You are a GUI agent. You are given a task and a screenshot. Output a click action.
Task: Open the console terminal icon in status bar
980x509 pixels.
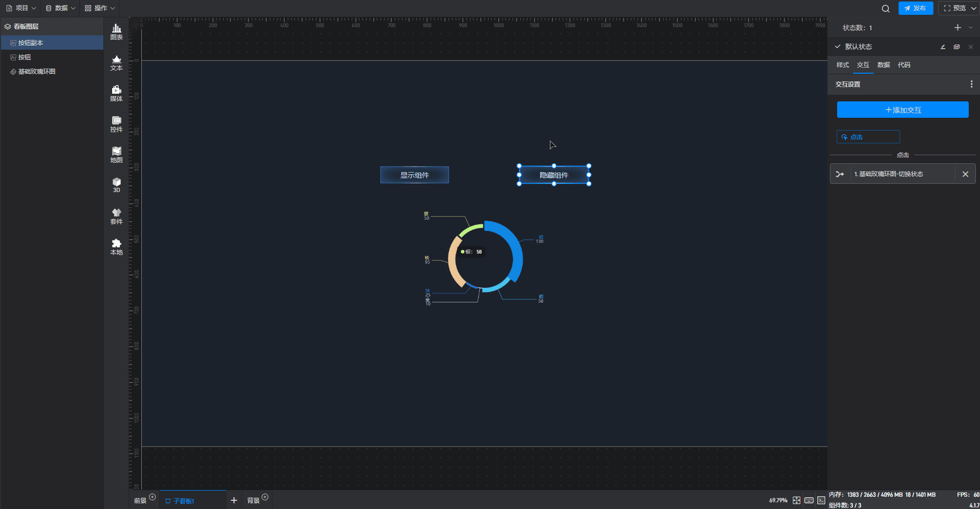pyautogui.click(x=821, y=500)
